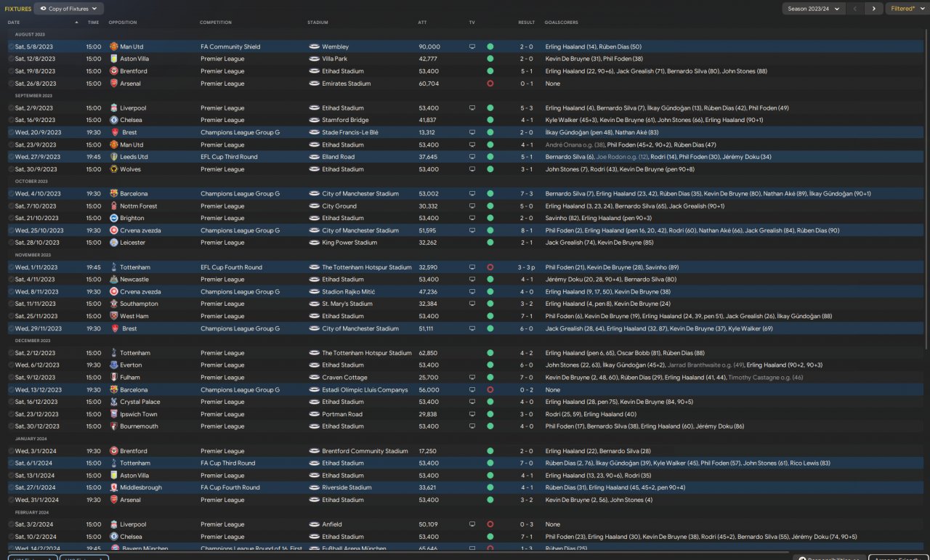Select the row checkbox for Wed, 1/11/2023

[x=12, y=267]
